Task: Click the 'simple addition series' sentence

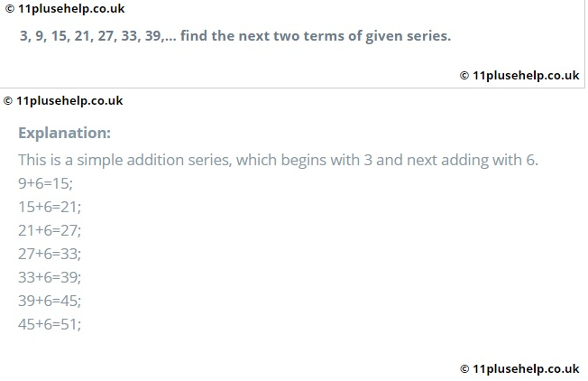Action: pyautogui.click(x=278, y=160)
